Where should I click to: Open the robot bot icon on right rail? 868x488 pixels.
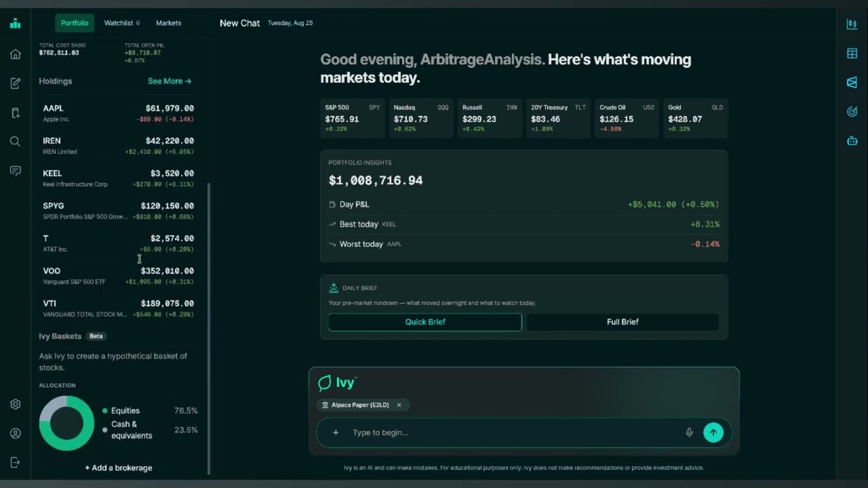pos(852,141)
